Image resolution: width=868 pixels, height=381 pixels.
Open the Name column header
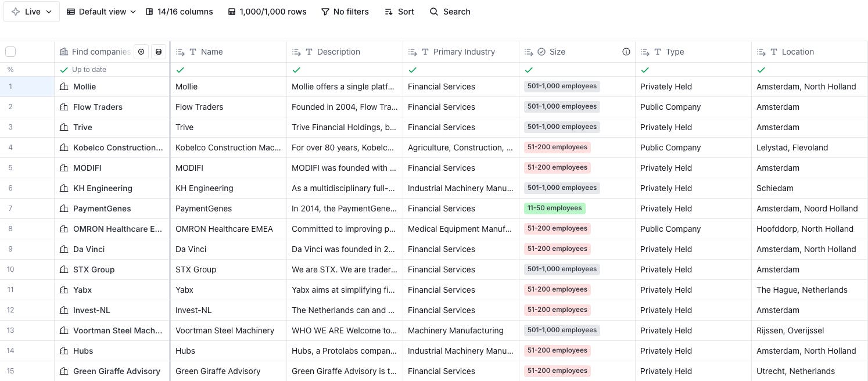point(228,52)
